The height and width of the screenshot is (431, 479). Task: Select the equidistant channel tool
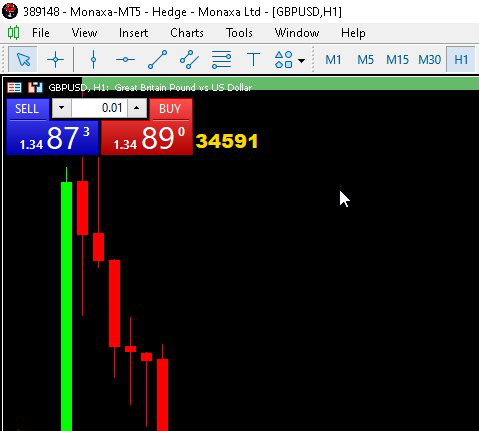click(x=189, y=60)
